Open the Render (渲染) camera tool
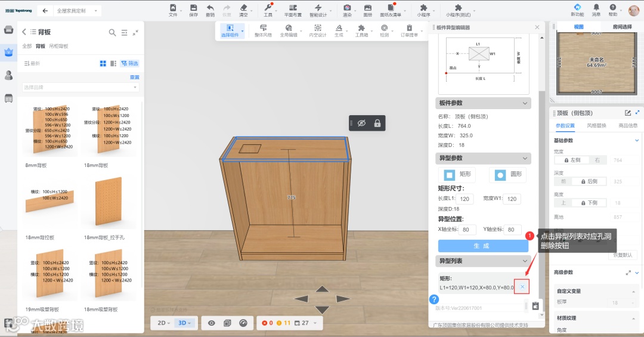 (347, 8)
